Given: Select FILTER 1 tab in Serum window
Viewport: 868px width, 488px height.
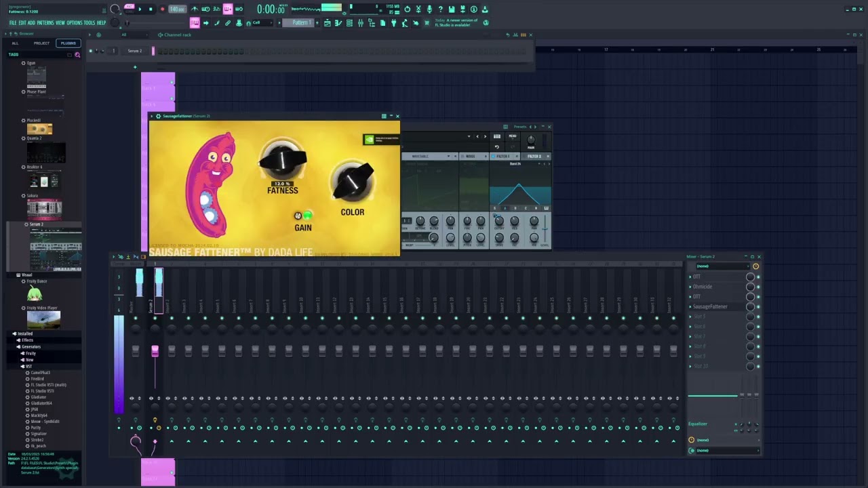Looking at the screenshot, I should coord(503,157).
